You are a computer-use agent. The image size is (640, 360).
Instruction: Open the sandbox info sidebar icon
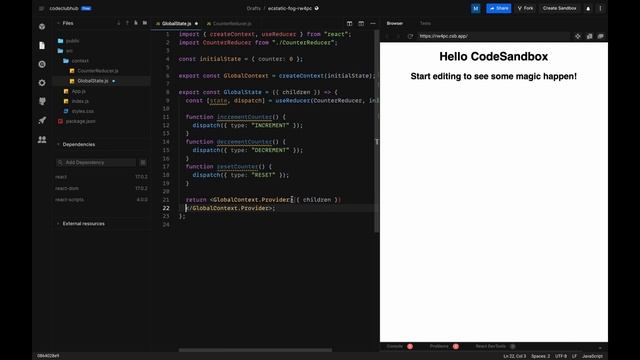(x=42, y=27)
